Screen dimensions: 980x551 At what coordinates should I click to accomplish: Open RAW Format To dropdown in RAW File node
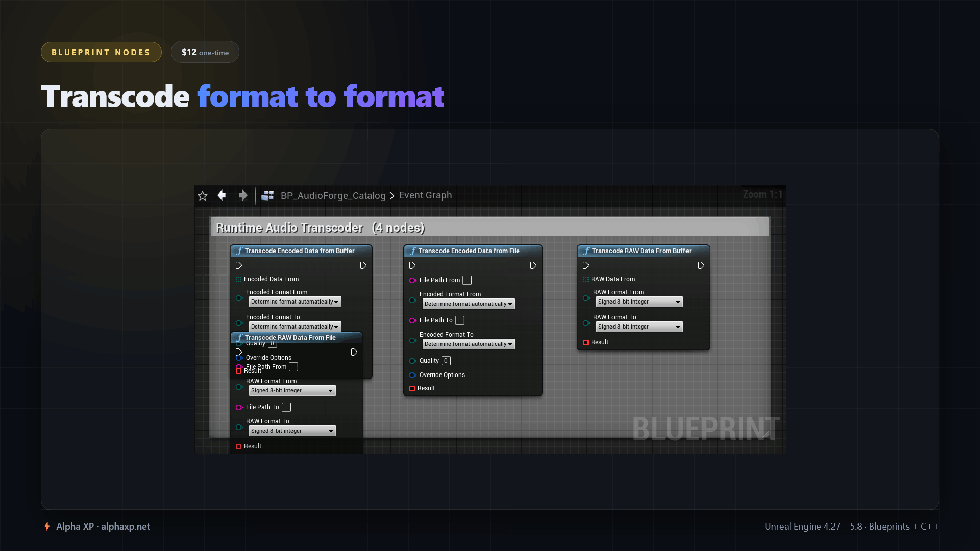(292, 431)
